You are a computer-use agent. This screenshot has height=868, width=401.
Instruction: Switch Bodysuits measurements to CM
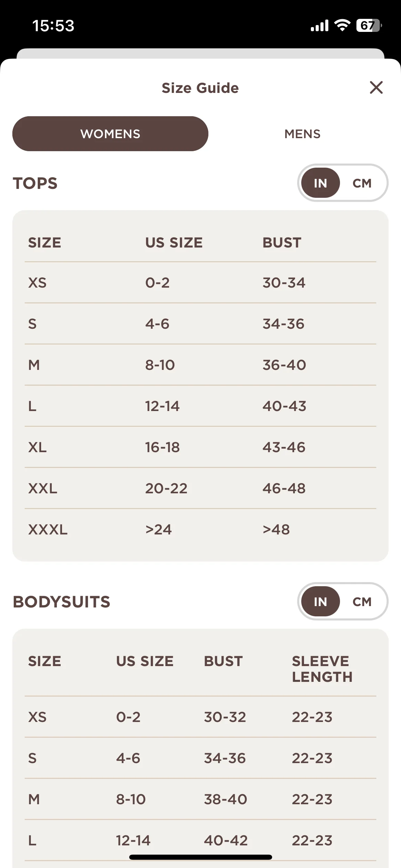pyautogui.click(x=362, y=602)
